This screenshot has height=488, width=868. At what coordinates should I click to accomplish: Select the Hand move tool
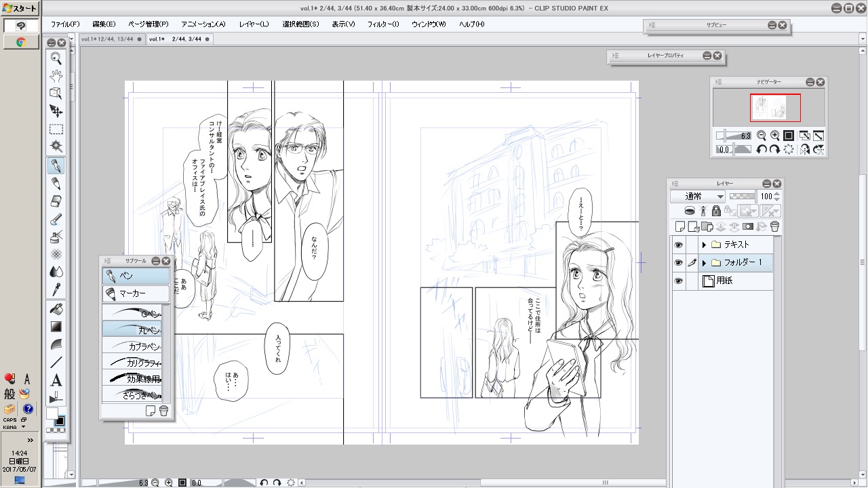click(56, 75)
